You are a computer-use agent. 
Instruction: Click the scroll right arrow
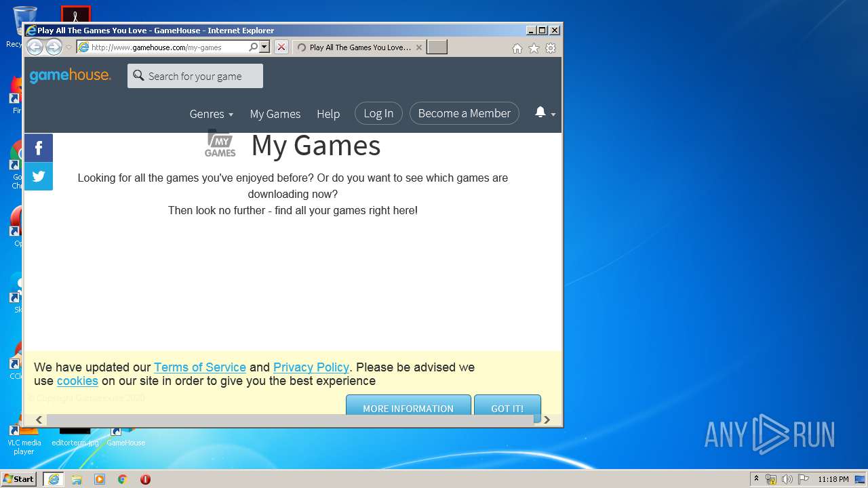click(547, 420)
